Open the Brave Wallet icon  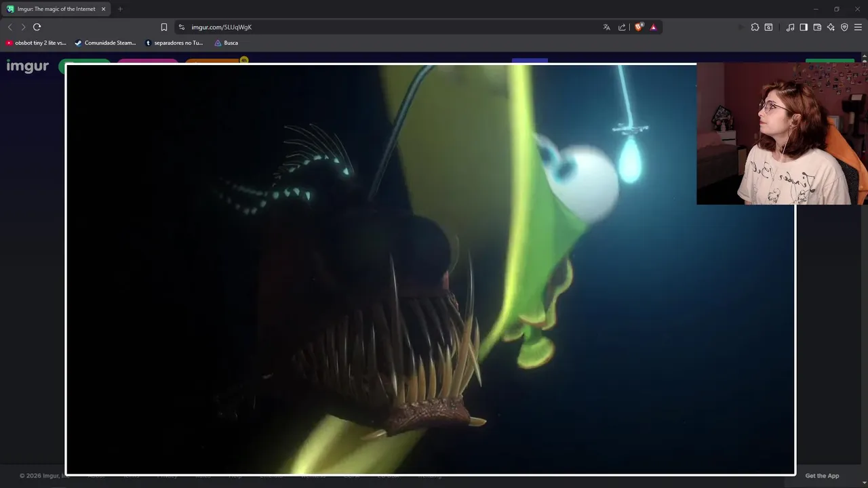click(x=817, y=27)
